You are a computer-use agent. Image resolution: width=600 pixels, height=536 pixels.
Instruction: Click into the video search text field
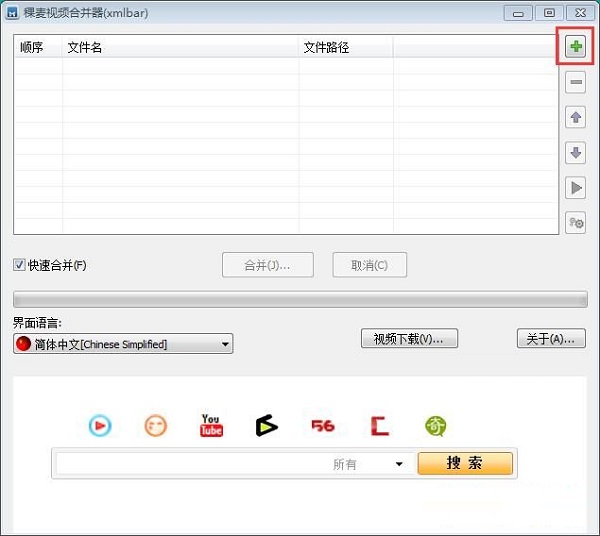pos(191,464)
